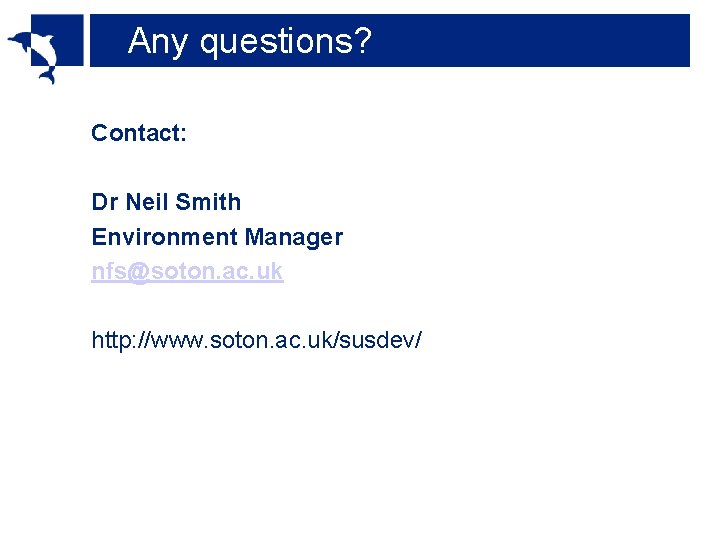The width and height of the screenshot is (720, 540).
Task: Select the word "Smith"
Action: click(208, 202)
